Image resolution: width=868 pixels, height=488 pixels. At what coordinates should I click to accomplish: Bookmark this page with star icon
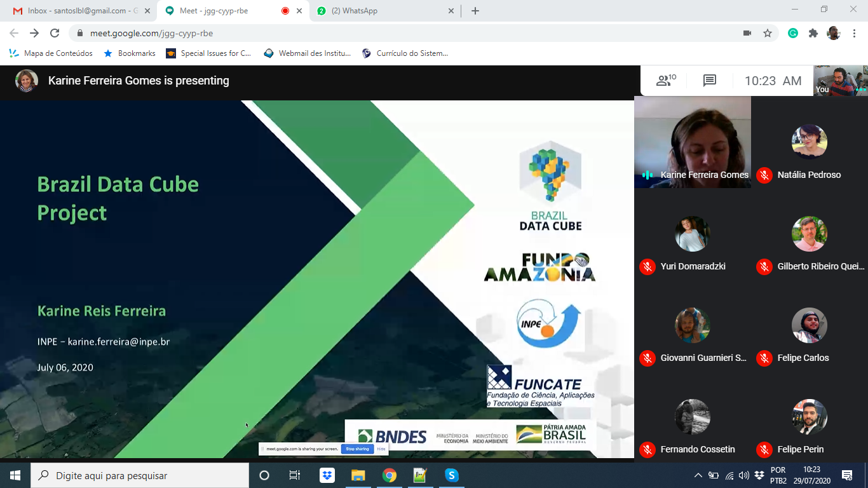[x=768, y=33]
